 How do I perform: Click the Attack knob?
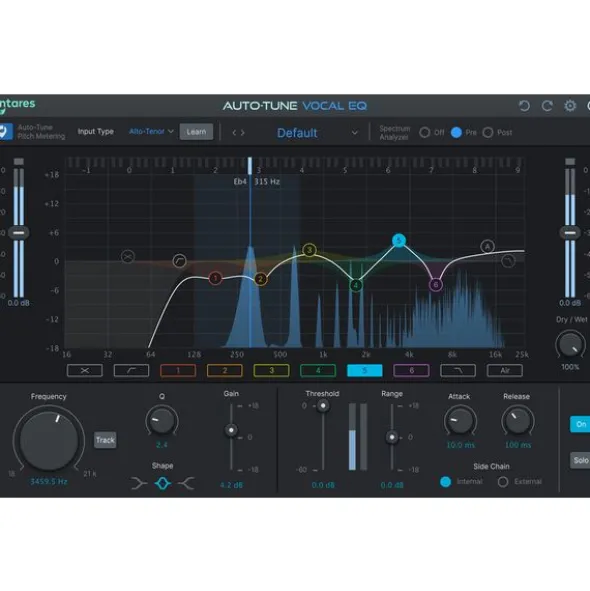coord(460,421)
